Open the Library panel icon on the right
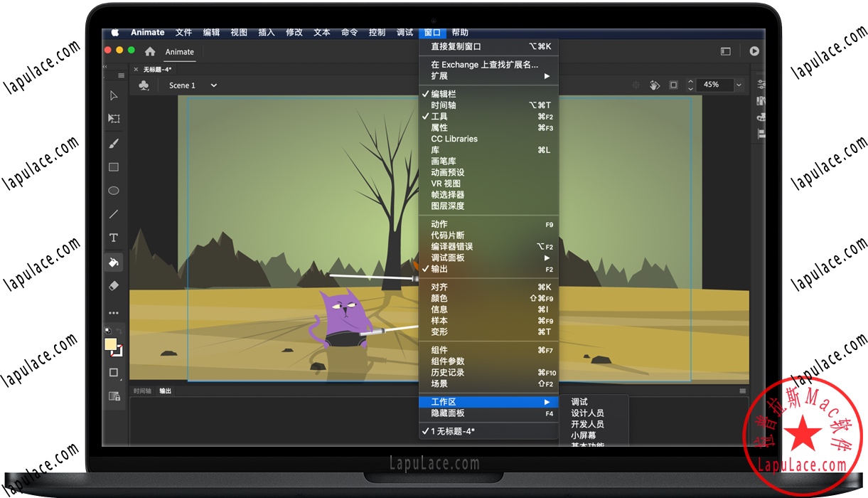Screen dimensions: 868x498 [x=760, y=100]
